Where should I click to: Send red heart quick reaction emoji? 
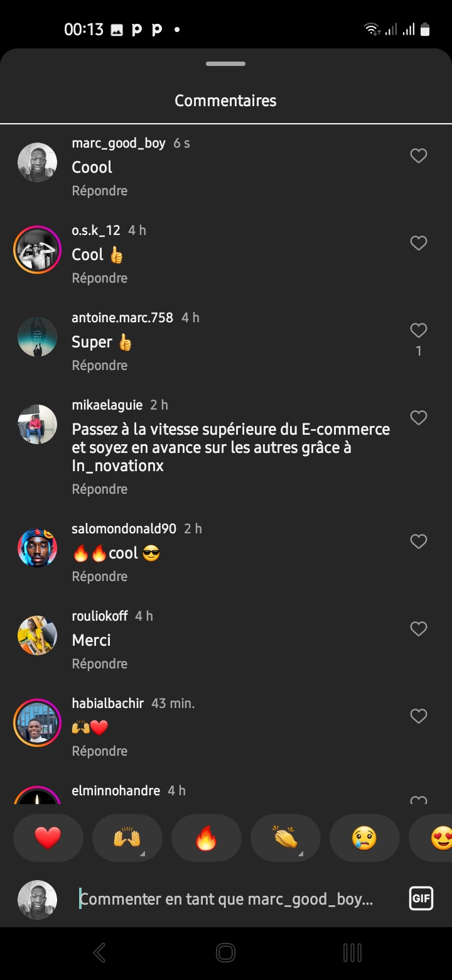(x=48, y=838)
